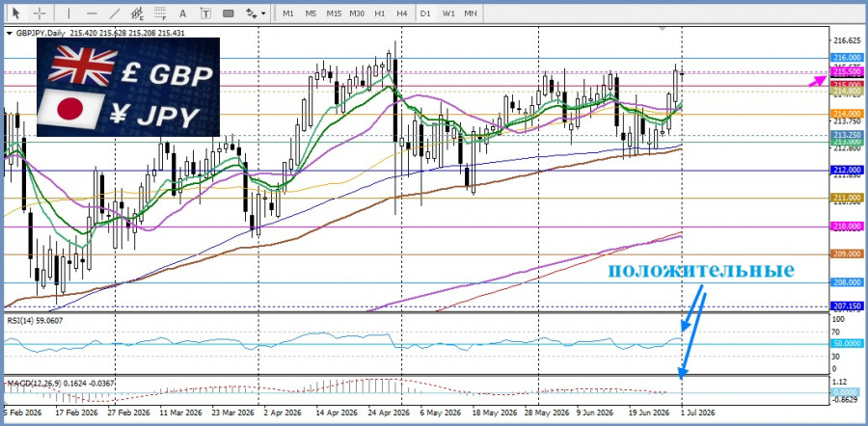Select D1 daily timeframe
Viewport: 868px width, 426px height.
(x=425, y=13)
